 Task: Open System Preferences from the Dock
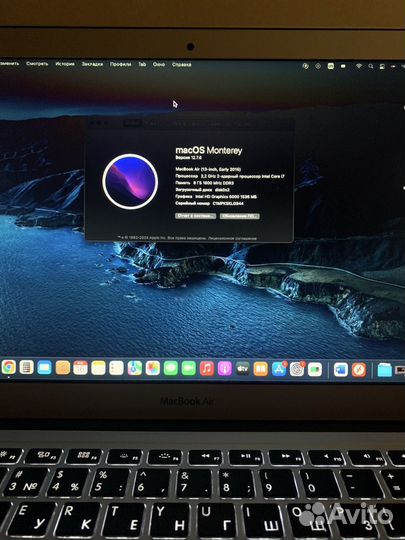tap(297, 369)
